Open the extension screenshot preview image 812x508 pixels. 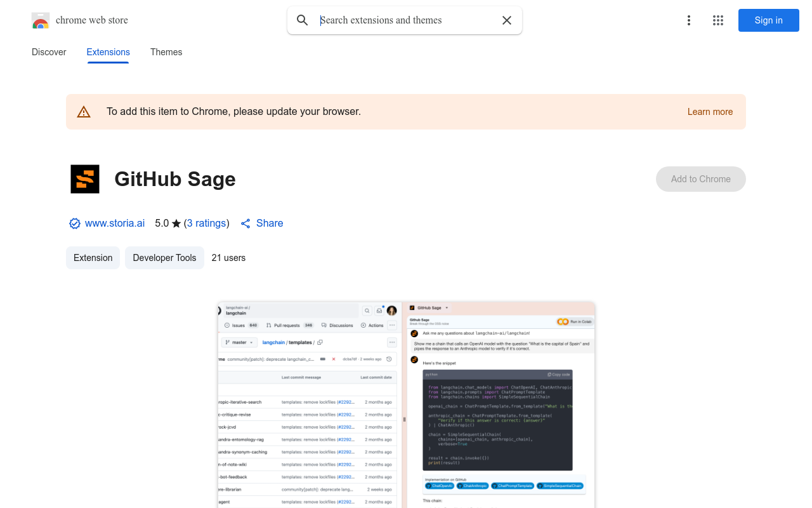pyautogui.click(x=406, y=405)
